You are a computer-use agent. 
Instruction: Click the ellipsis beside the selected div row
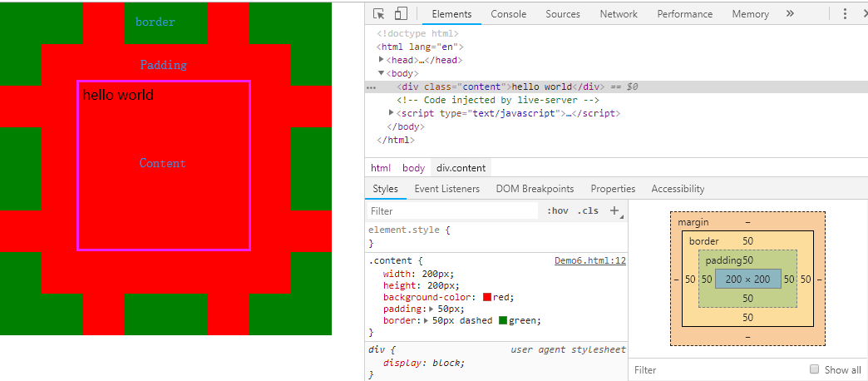click(372, 87)
